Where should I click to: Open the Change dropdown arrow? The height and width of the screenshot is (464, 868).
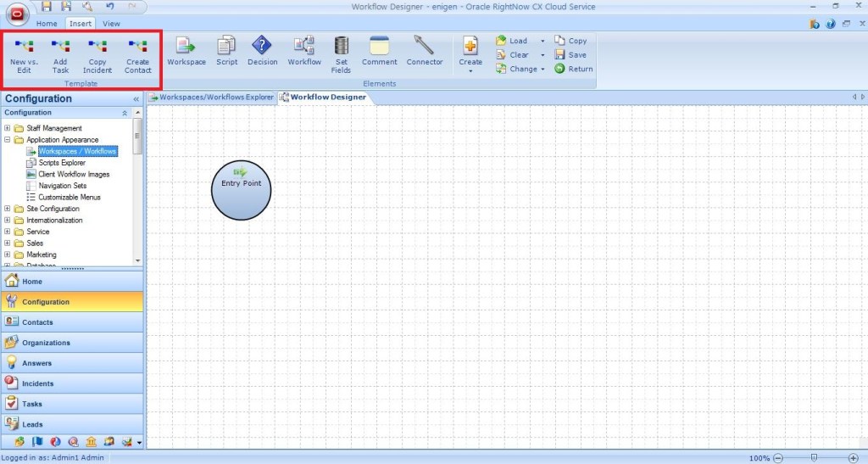pos(542,70)
